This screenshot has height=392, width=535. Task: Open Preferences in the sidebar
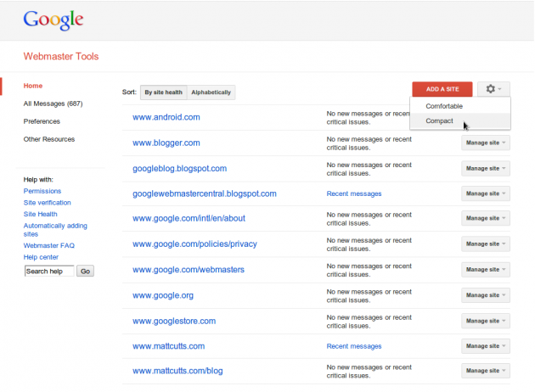(42, 121)
